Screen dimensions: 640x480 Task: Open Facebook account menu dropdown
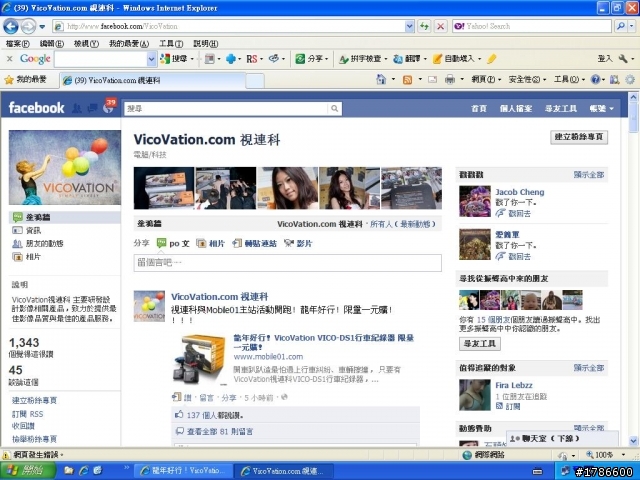pyautogui.click(x=602, y=109)
